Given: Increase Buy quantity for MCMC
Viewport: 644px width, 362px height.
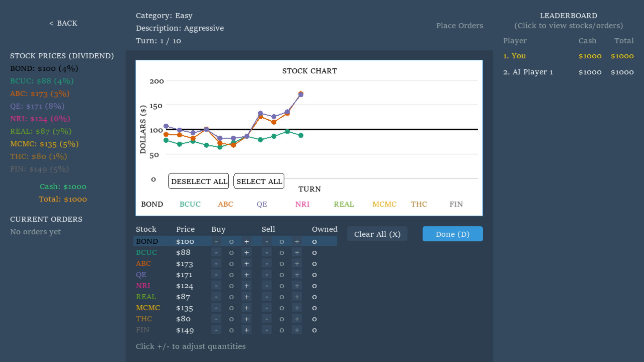Looking at the screenshot, I should pos(247,308).
